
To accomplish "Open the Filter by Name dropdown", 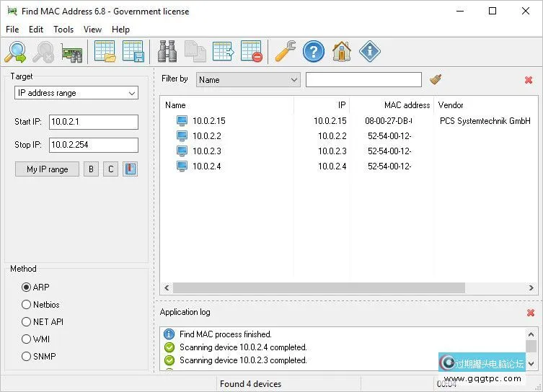I will point(248,79).
